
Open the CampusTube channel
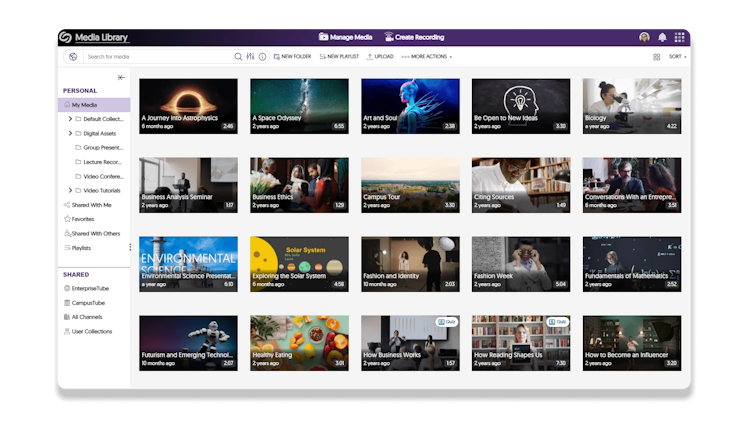click(x=84, y=303)
